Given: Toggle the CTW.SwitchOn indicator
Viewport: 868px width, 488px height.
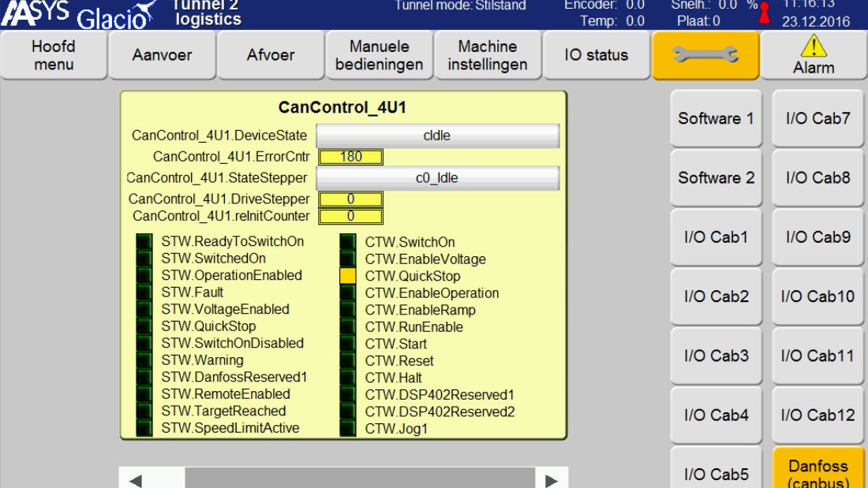Looking at the screenshot, I should pos(347,242).
